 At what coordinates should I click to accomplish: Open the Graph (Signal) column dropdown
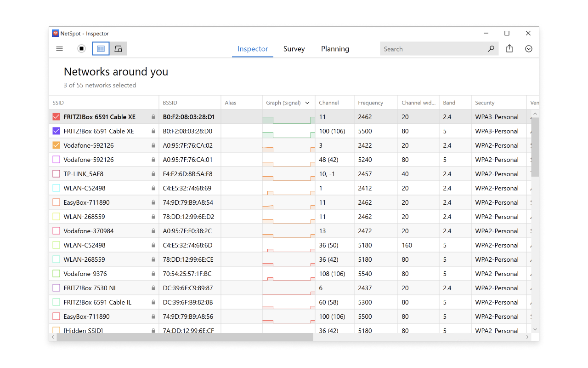tap(307, 103)
